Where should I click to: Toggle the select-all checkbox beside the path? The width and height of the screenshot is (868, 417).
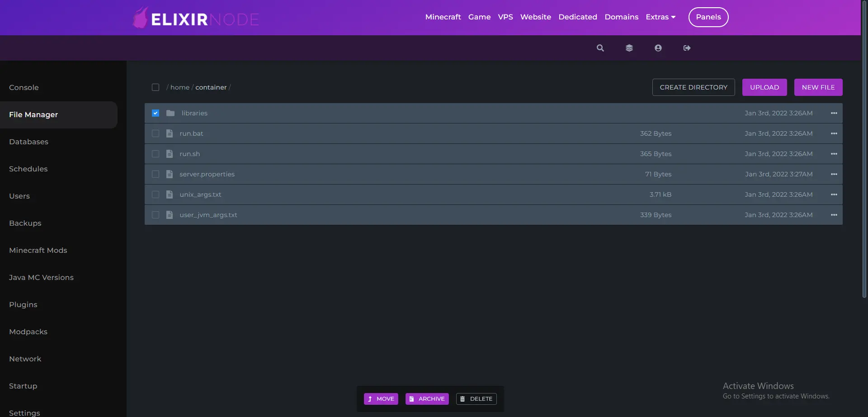click(156, 87)
